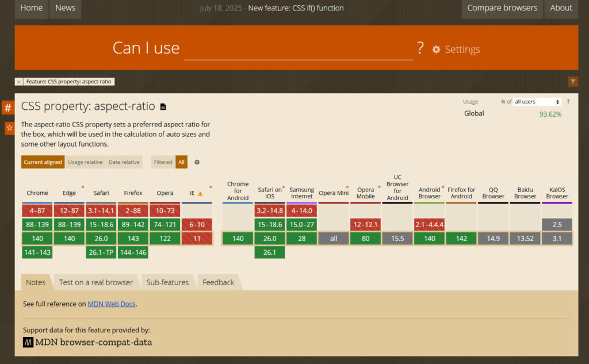Click the spec document icon beside title
589x364 pixels.
[x=163, y=107]
